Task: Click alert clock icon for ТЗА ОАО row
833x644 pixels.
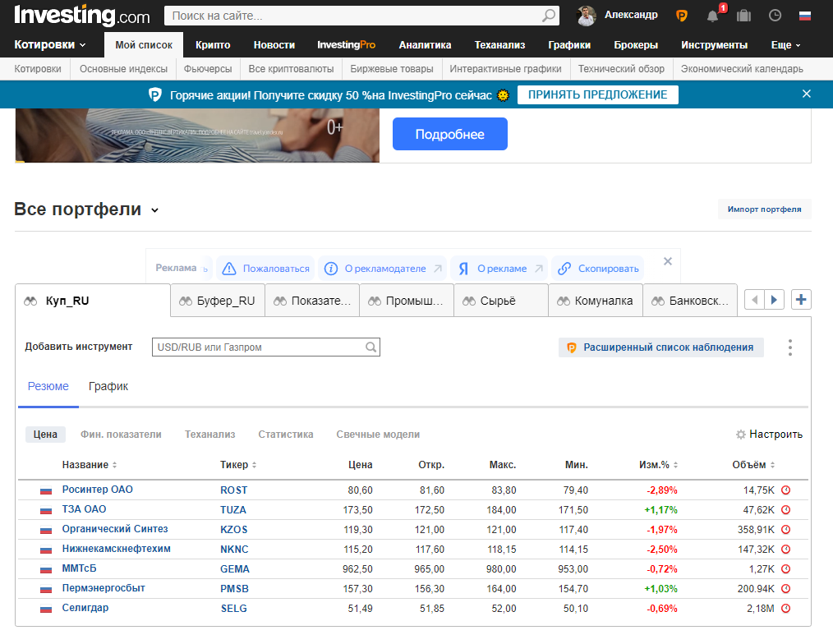Action: point(785,509)
